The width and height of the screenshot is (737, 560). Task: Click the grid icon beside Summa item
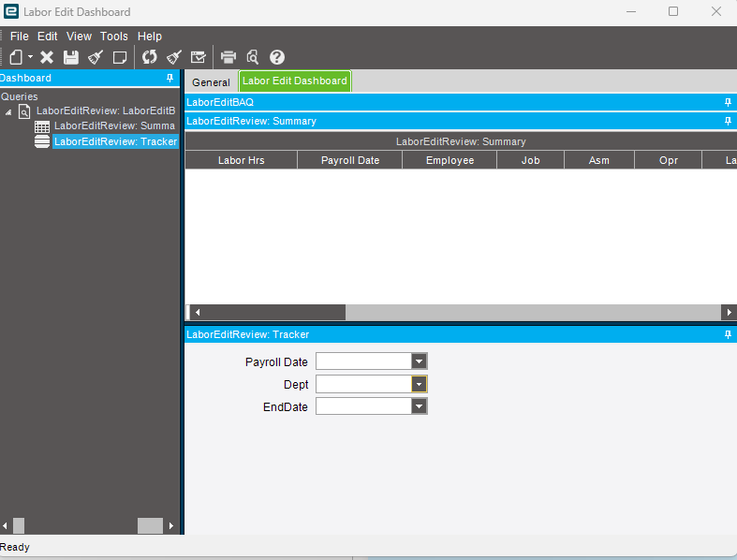pyautogui.click(x=42, y=126)
